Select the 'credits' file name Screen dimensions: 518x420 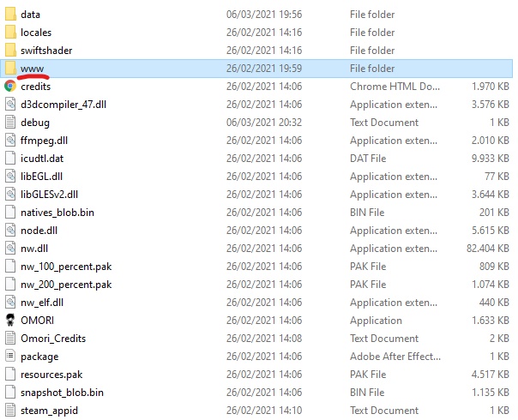click(36, 87)
